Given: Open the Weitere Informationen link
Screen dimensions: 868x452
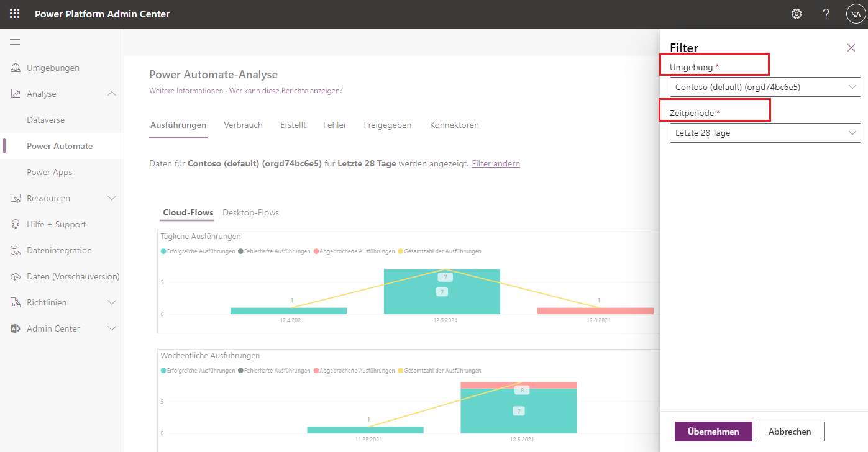Looking at the screenshot, I should click(186, 91).
